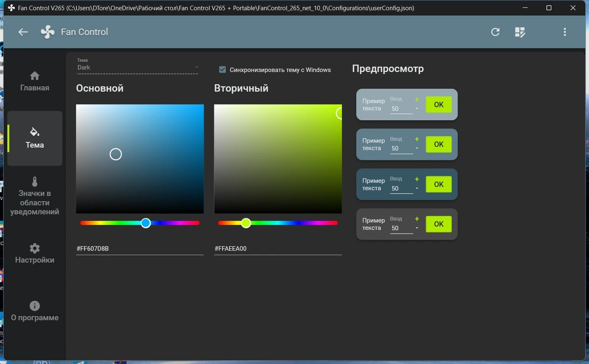
Task: Click the #FF607D8B hex color field
Action: [140, 249]
